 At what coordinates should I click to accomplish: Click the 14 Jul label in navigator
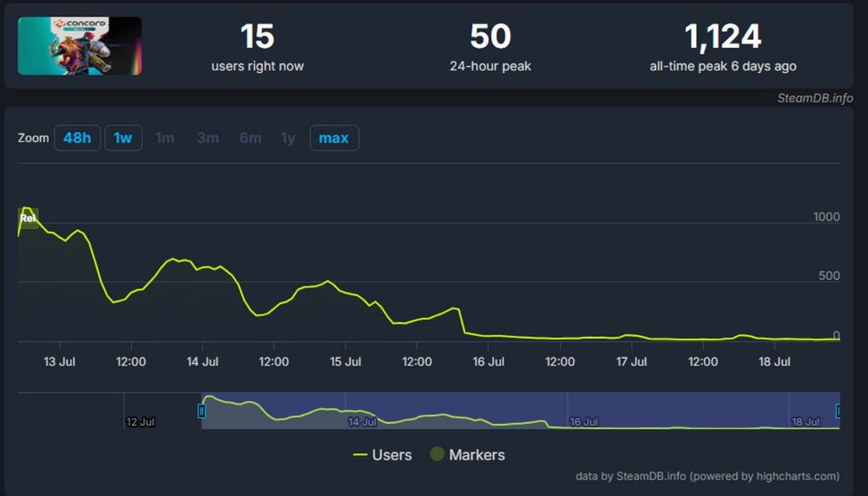click(x=362, y=422)
